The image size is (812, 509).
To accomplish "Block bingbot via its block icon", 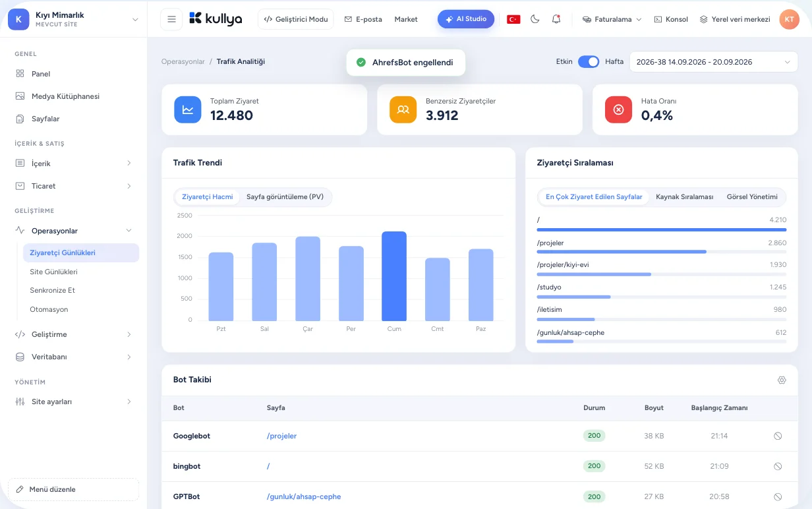I will pyautogui.click(x=778, y=466).
